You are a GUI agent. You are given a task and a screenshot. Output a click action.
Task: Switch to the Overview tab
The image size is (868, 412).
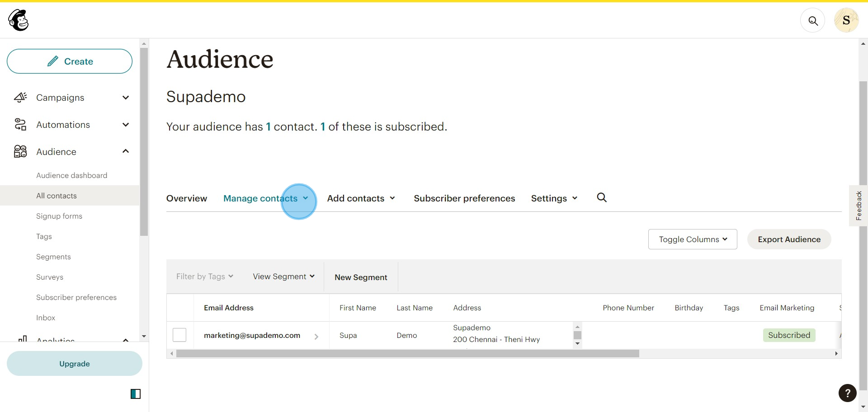point(187,198)
